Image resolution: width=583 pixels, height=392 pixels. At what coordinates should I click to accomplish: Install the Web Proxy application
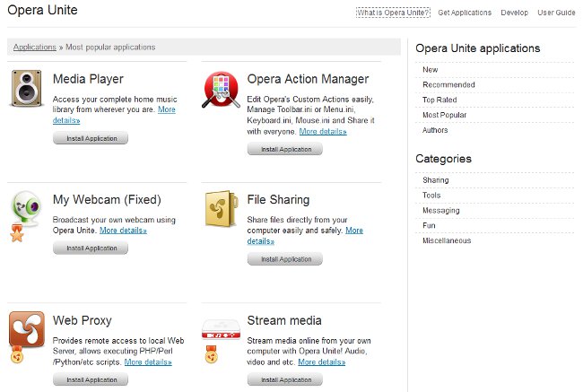pyautogui.click(x=91, y=379)
